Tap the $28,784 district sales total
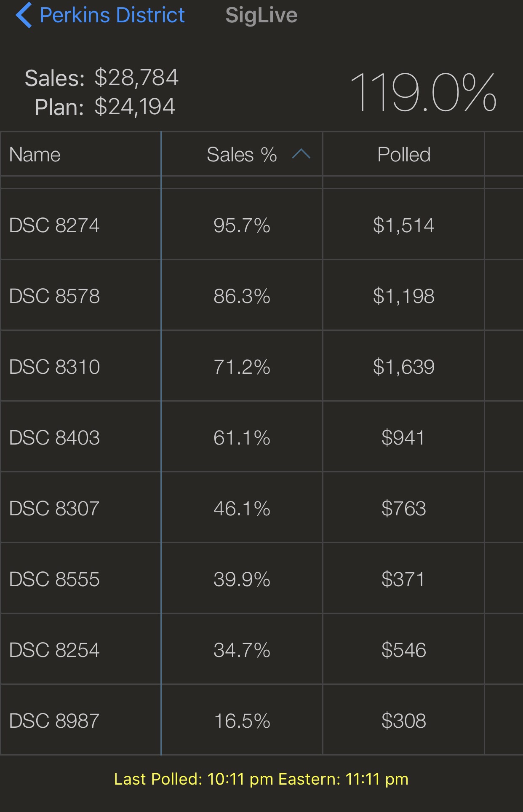Screen dimensions: 523x812 click(x=136, y=78)
